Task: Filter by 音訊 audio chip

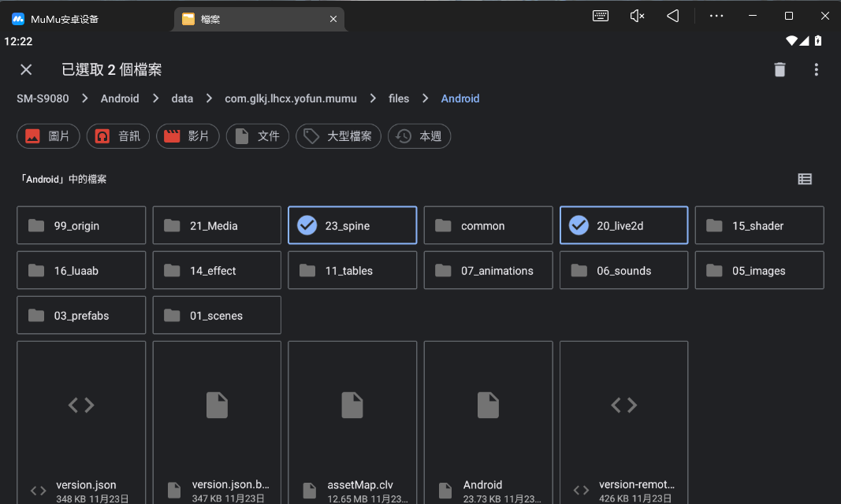Action: tap(118, 136)
